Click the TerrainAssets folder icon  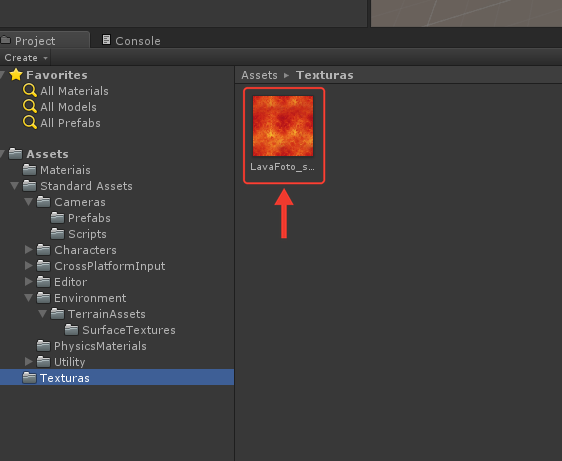pos(57,314)
